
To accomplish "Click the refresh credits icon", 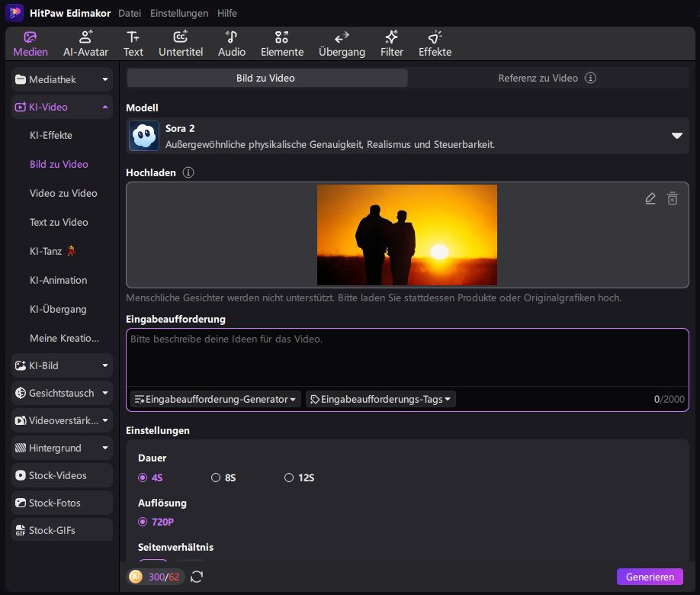I will 197,577.
